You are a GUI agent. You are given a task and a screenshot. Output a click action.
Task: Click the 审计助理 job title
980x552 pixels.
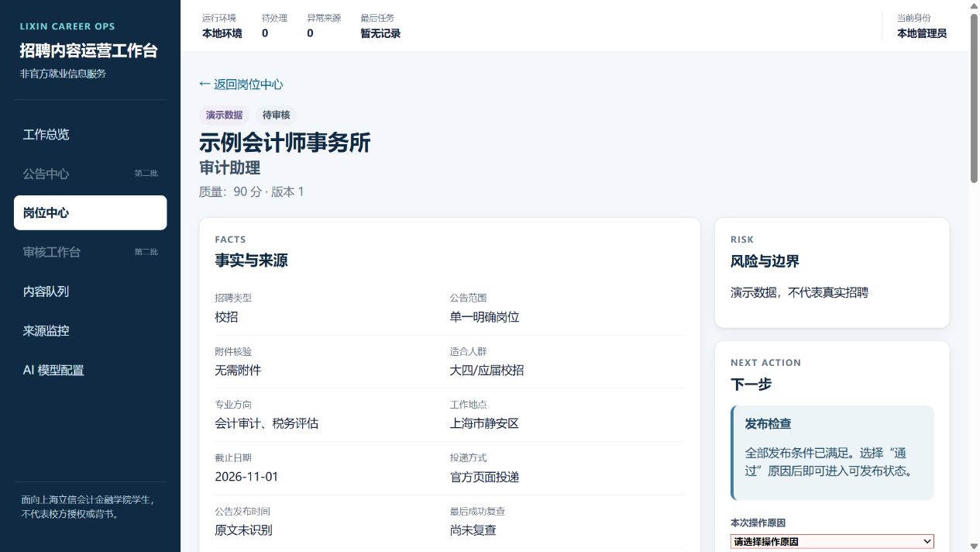click(230, 168)
